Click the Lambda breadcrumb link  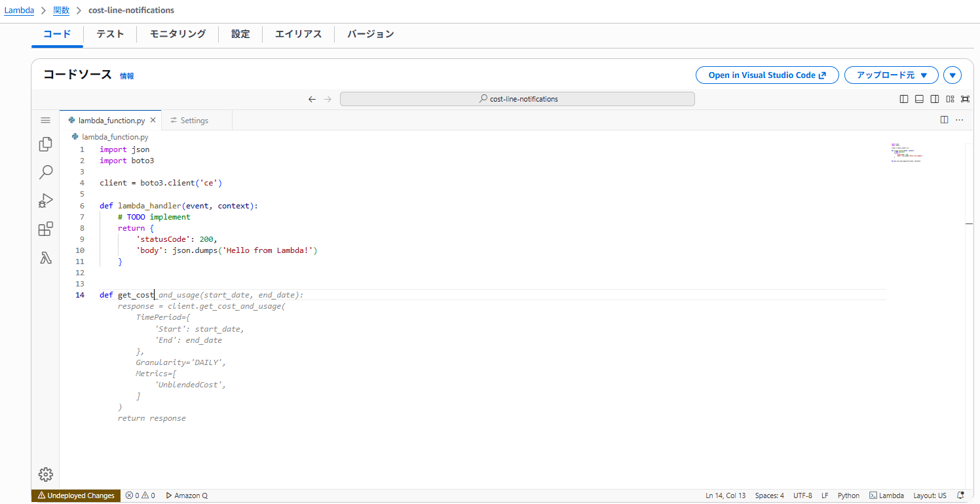click(x=19, y=10)
